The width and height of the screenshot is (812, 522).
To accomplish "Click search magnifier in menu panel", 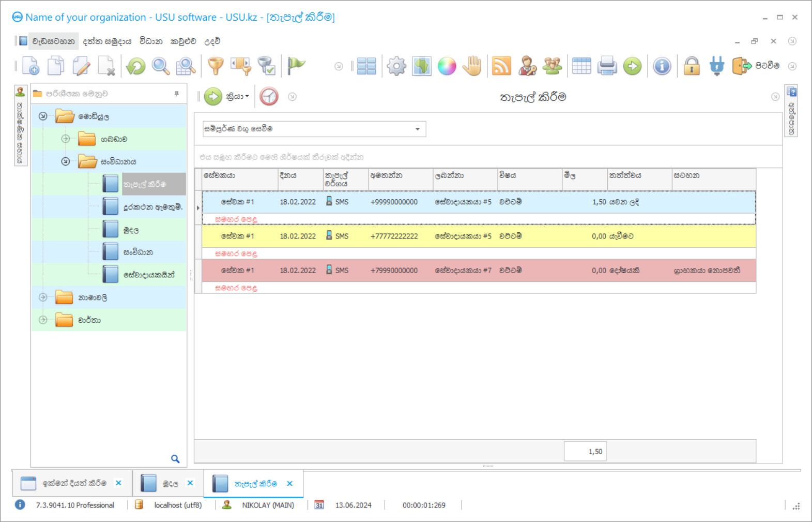I will point(175,459).
